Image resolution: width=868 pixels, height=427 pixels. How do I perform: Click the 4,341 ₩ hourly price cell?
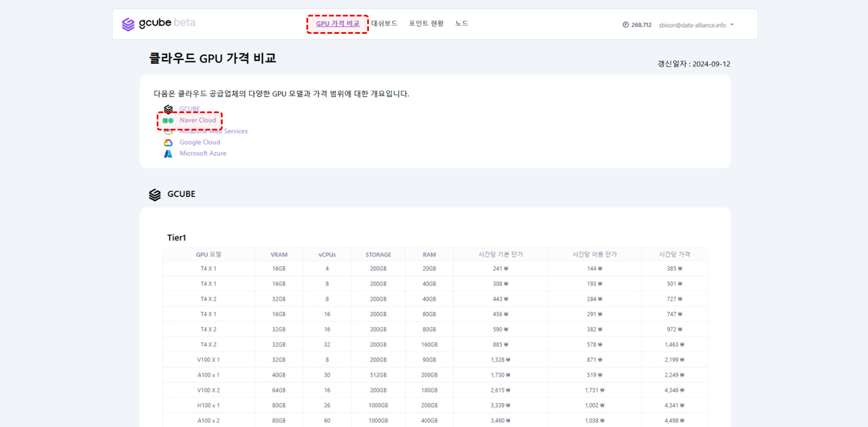pyautogui.click(x=674, y=405)
